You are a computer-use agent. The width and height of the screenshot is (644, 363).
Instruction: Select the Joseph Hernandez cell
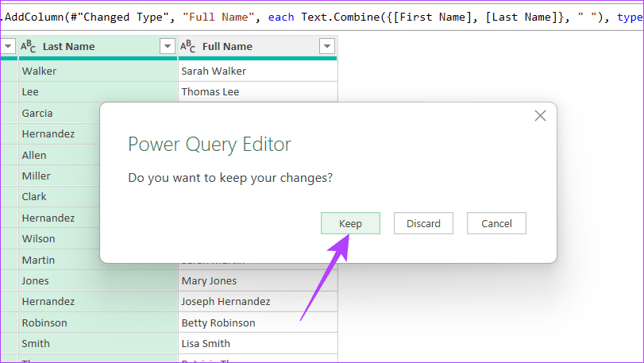point(258,302)
